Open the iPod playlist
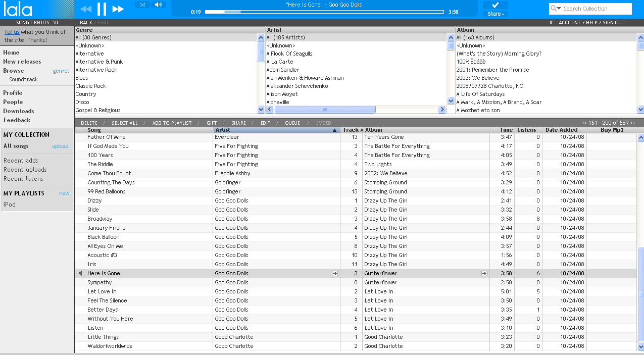Screen dimensions: 644x355 click(x=10, y=205)
